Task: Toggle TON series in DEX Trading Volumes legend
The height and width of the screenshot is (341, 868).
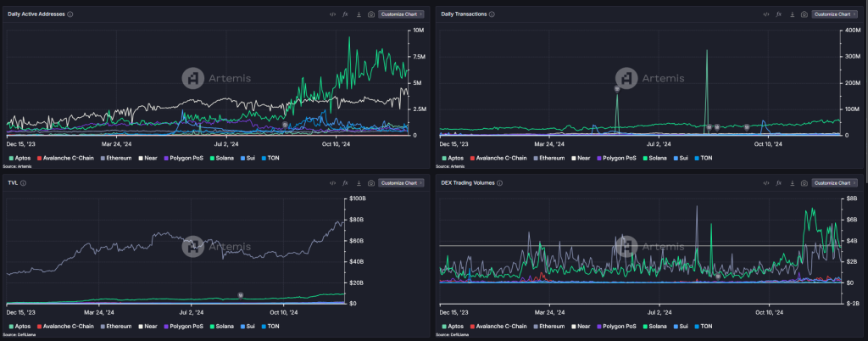Action: [x=703, y=327]
